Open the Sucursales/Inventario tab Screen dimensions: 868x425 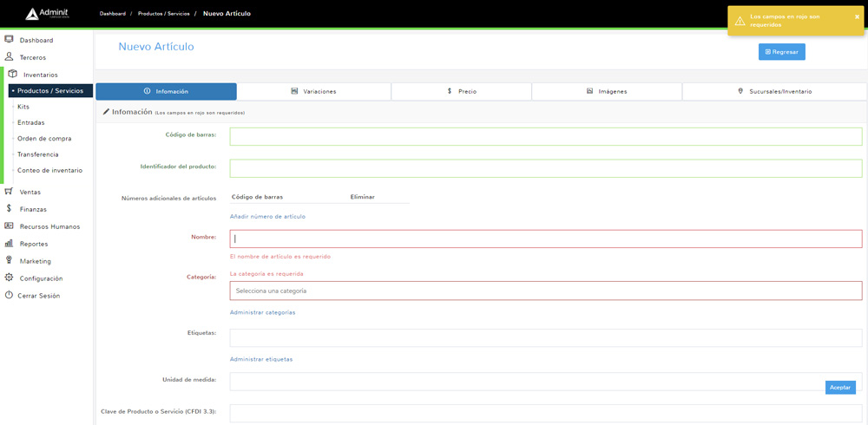pyautogui.click(x=774, y=91)
